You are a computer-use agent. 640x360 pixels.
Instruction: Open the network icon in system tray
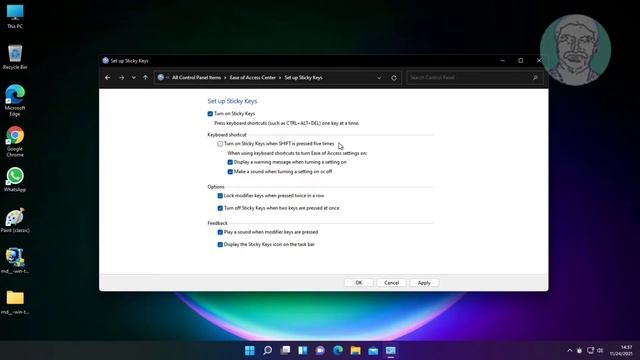pyautogui.click(x=590, y=350)
